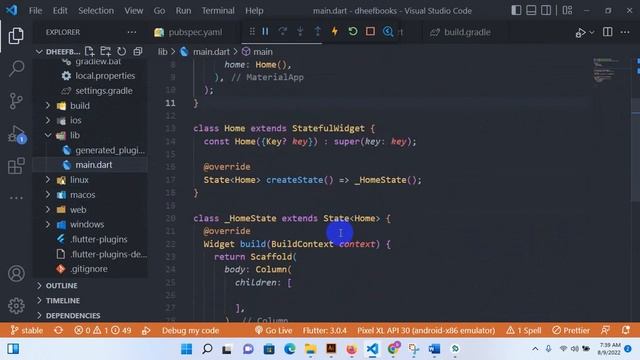Open the Search view in activity bar
The image size is (640, 360).
pos(16,68)
